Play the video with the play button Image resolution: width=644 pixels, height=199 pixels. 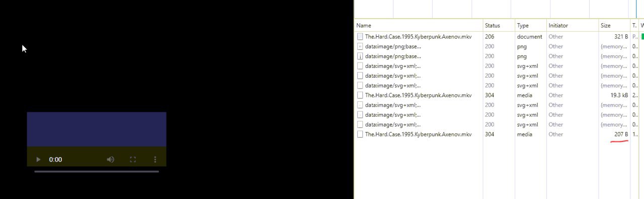pos(38,160)
